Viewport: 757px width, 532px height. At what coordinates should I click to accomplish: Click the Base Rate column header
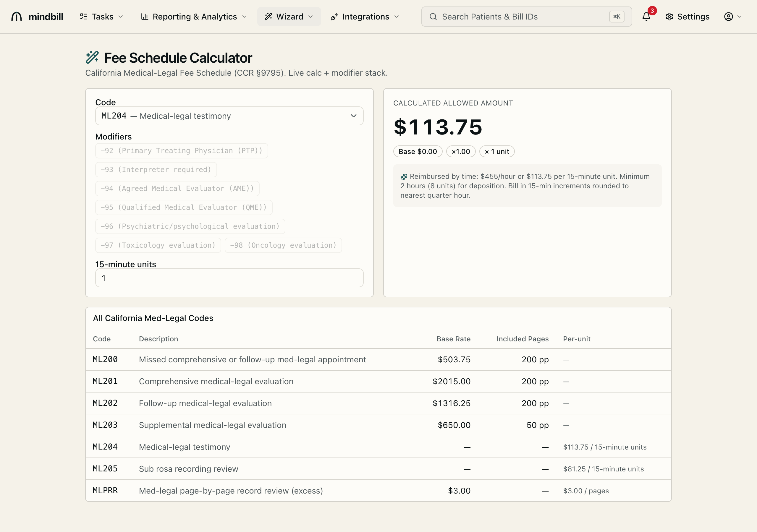tap(453, 339)
